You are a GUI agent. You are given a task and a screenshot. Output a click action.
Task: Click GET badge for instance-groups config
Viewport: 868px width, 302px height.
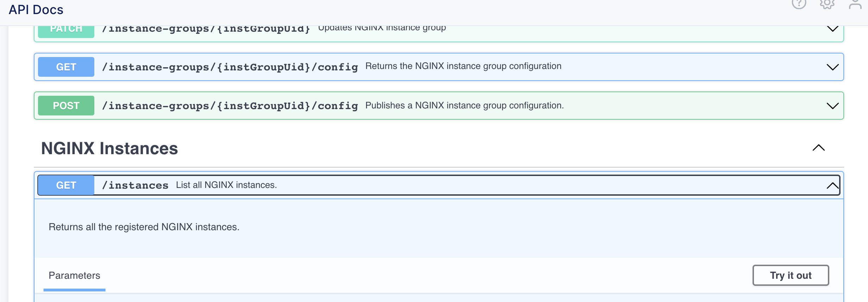66,67
